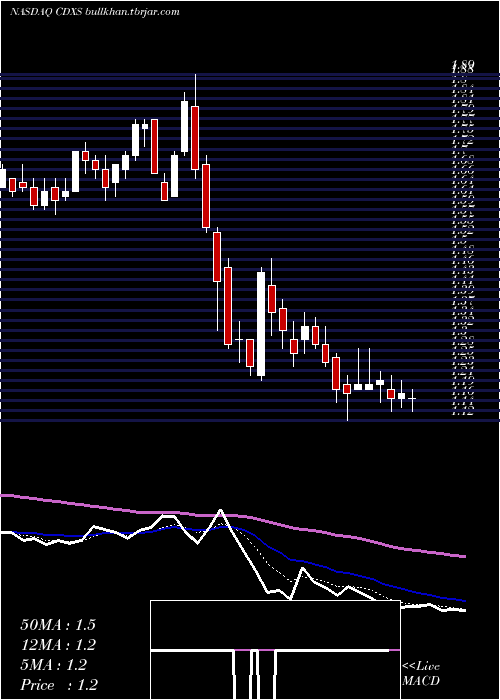Click the last doji candle at the chart's right end
Image resolution: width=500 pixels, height=700 pixels.
[412, 399]
